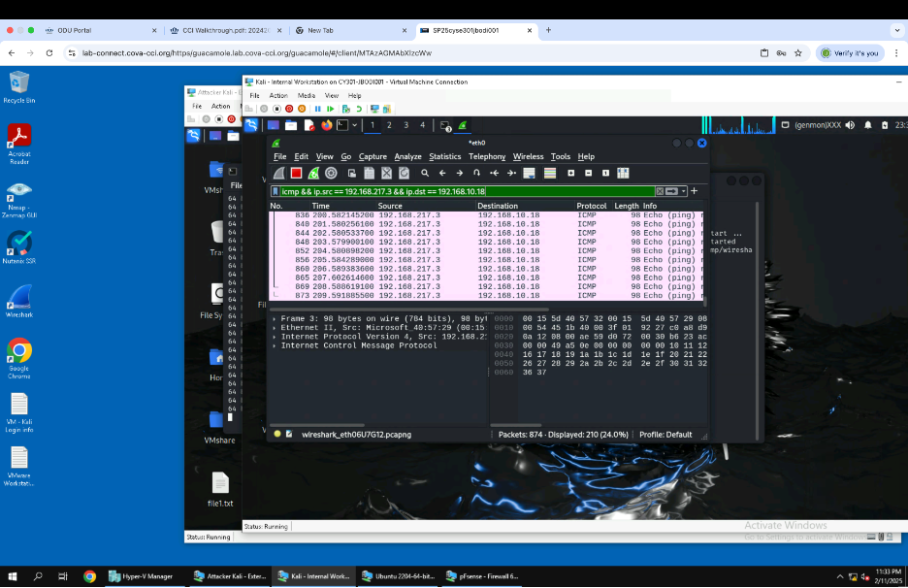
Task: Toggle auto-scroll to last packet during capture
Action: click(x=529, y=174)
